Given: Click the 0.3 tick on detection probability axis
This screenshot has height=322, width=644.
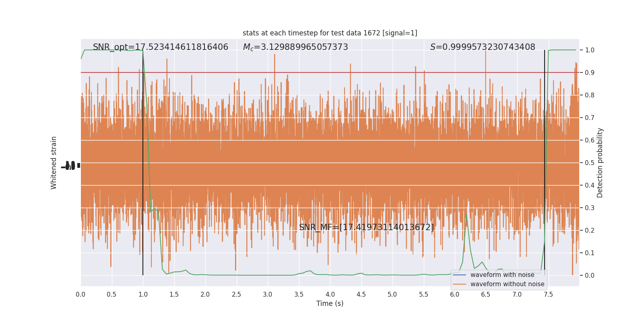Looking at the screenshot, I should (590, 208).
